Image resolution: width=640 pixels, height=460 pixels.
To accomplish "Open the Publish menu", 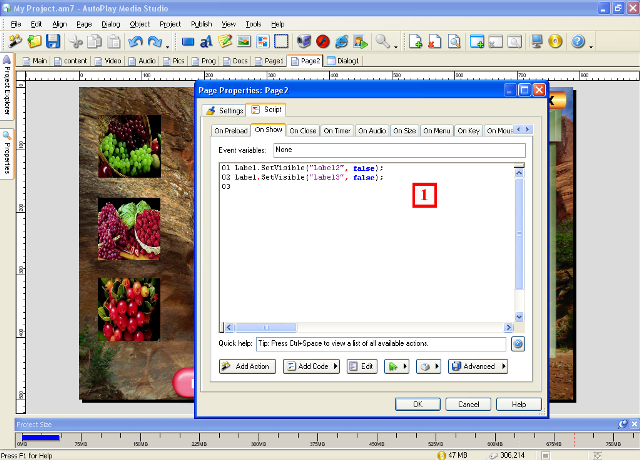I will pos(200,22).
